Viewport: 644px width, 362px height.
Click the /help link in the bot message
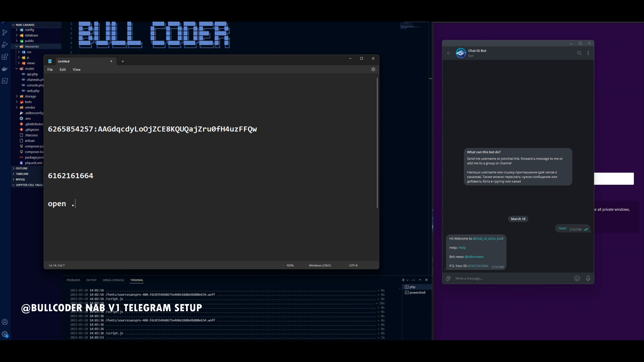[x=462, y=248]
